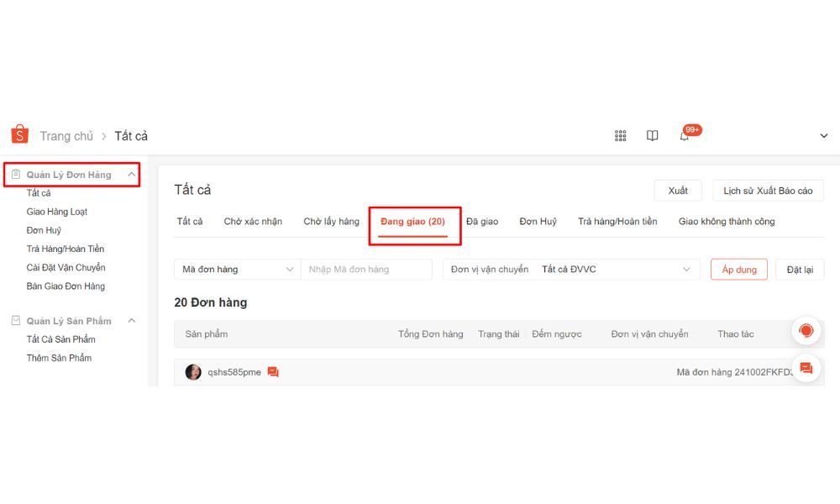Open Giao Hàng Loạt in sidebar
The width and height of the screenshot is (840, 504).
(x=57, y=212)
